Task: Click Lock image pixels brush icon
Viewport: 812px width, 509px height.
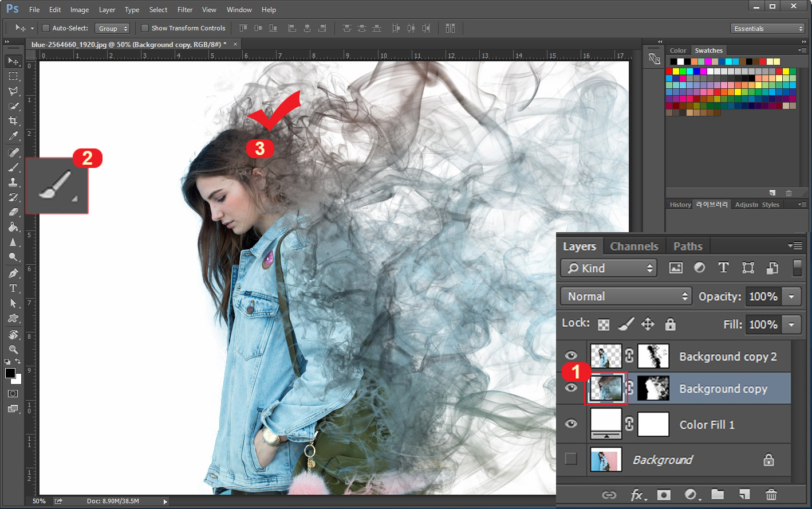Action: tap(626, 324)
